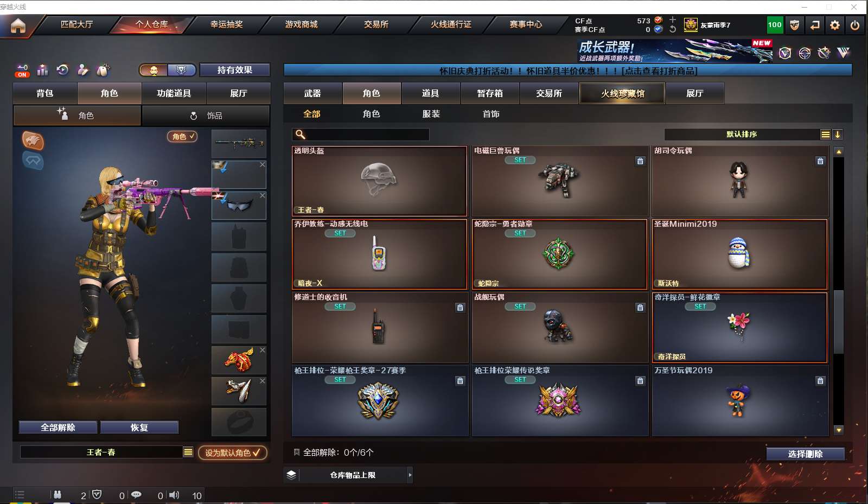Image resolution: width=868 pixels, height=504 pixels.
Task: Select the 透明头盔 item thumbnail
Action: pos(379,181)
